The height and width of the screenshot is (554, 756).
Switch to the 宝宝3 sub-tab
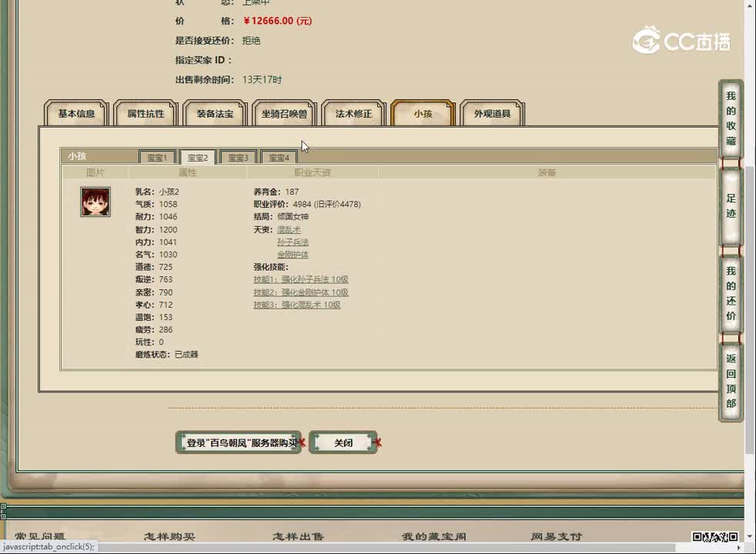(238, 158)
